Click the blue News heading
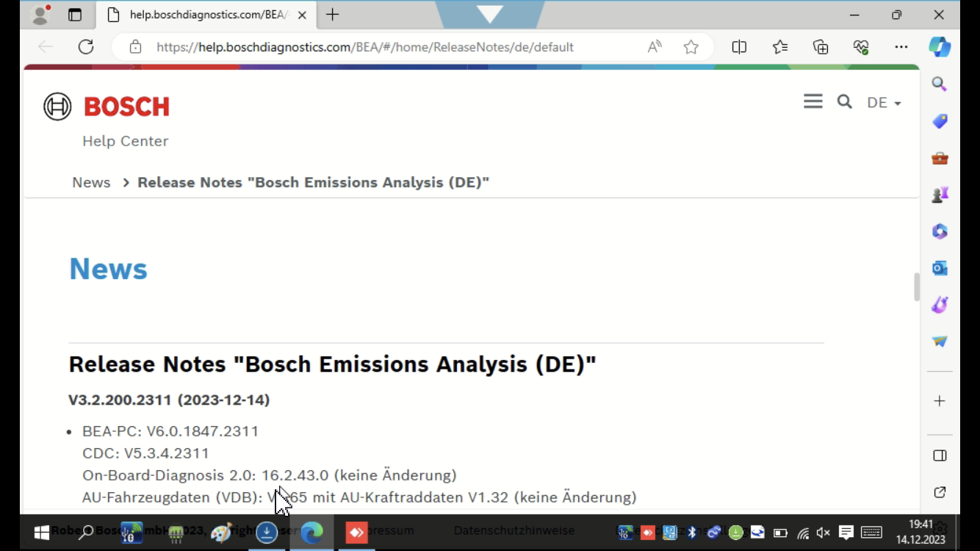Viewport: 980px width, 551px height. (x=109, y=269)
